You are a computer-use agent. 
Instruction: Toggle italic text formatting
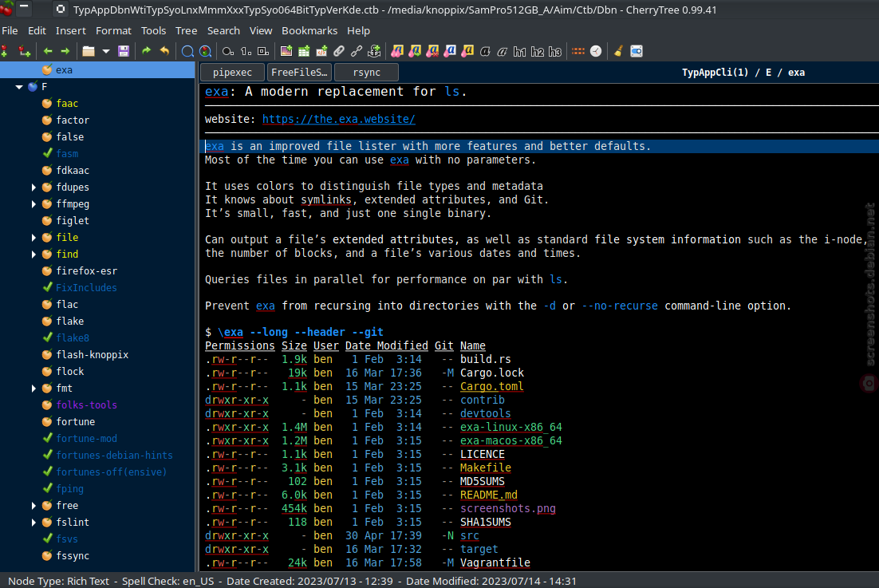pos(503,51)
